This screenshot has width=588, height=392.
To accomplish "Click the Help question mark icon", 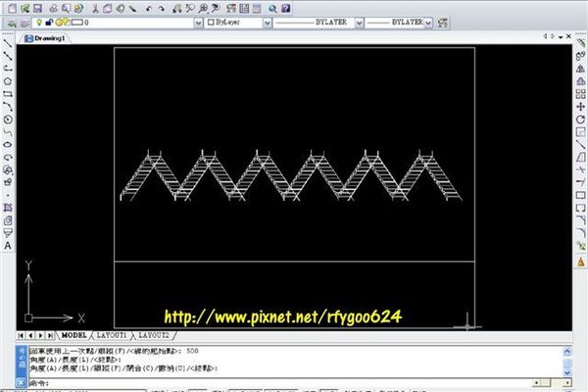I will (x=286, y=8).
